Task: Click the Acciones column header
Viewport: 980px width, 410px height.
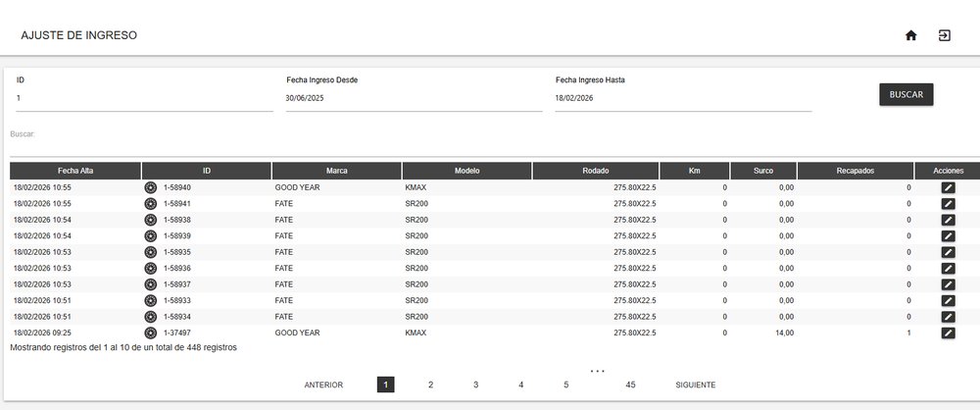Action: pos(948,171)
